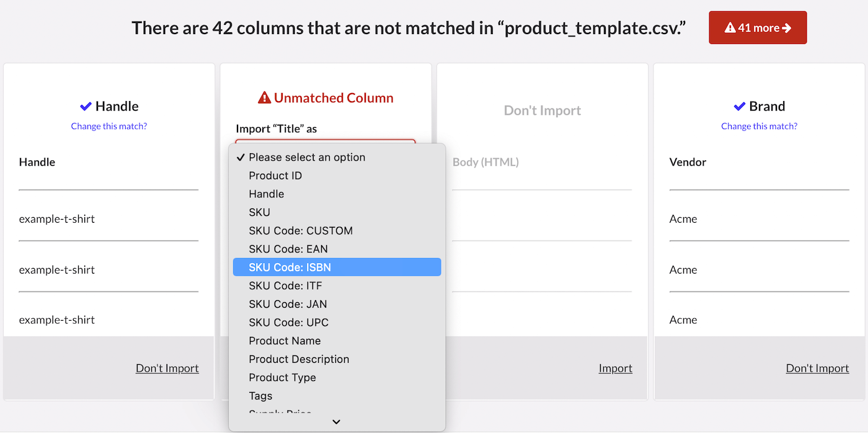Choose 'SKU Code: EAN' option

click(x=288, y=249)
